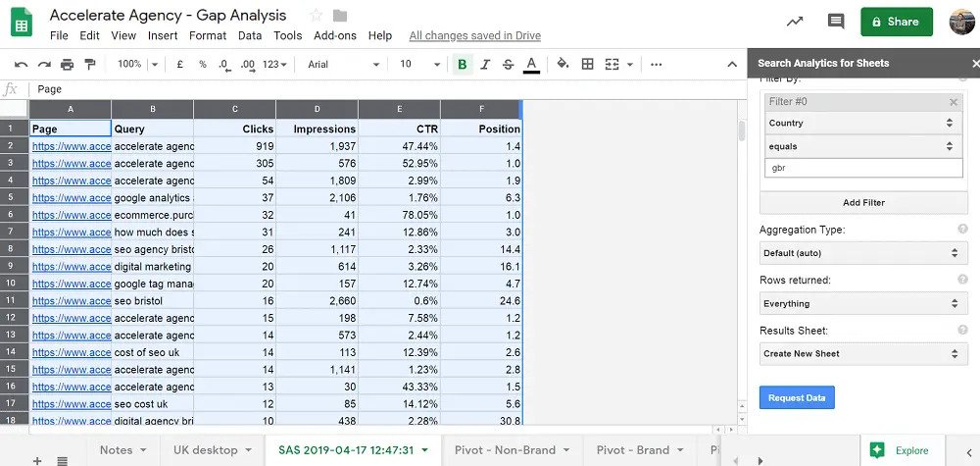Viewport: 980px width, 466px height.
Task: Toggle Bold formatting
Action: pyautogui.click(x=463, y=64)
